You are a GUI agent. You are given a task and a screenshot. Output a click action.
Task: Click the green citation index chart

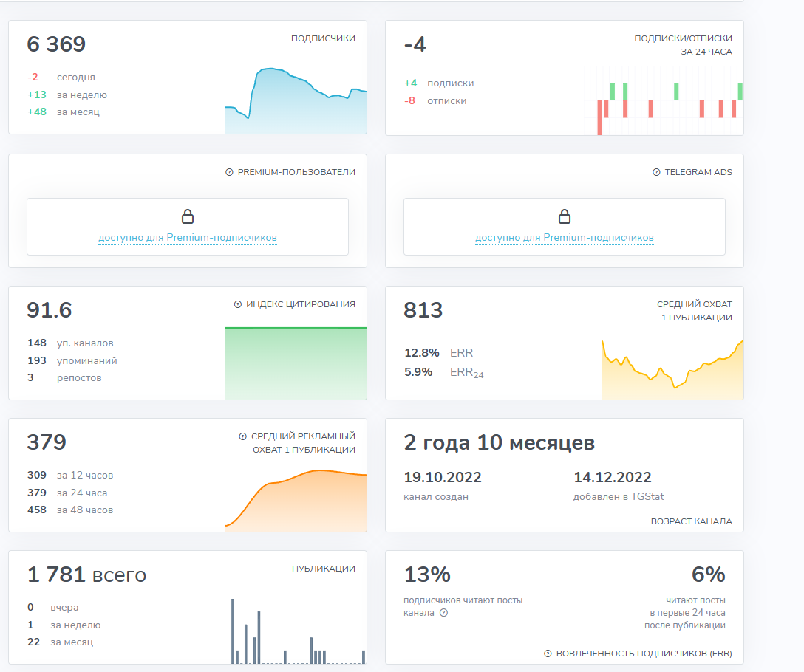click(296, 363)
